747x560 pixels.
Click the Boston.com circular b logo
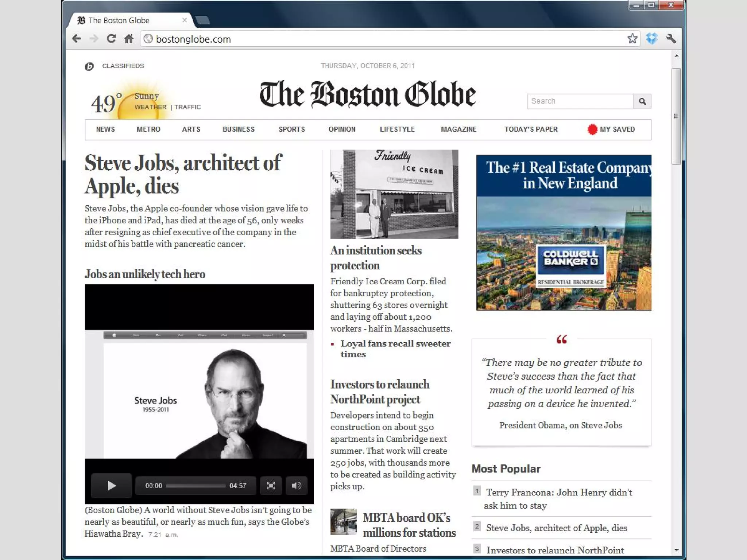(89, 66)
